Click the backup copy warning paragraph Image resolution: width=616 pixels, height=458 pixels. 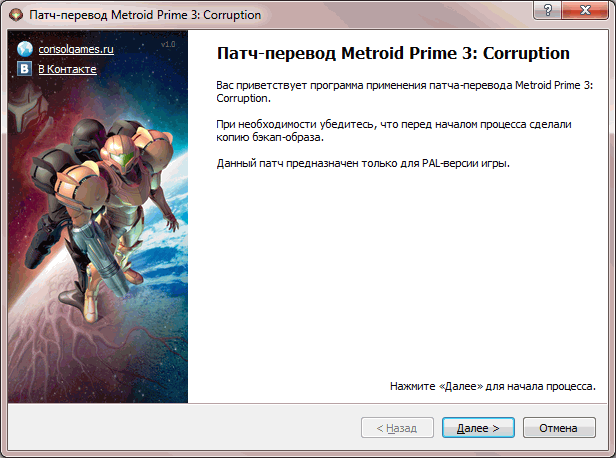coord(394,130)
